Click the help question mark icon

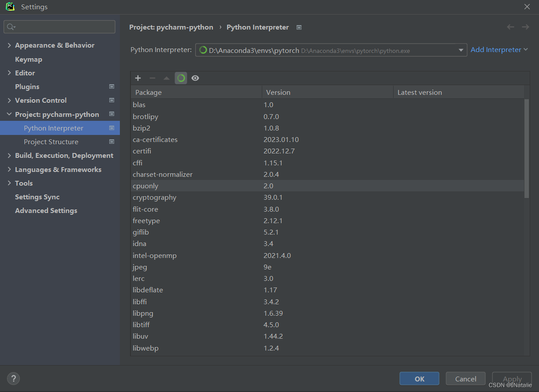pyautogui.click(x=13, y=378)
